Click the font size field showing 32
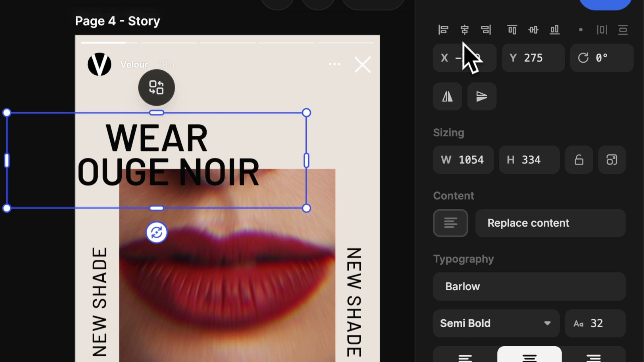 click(x=595, y=323)
